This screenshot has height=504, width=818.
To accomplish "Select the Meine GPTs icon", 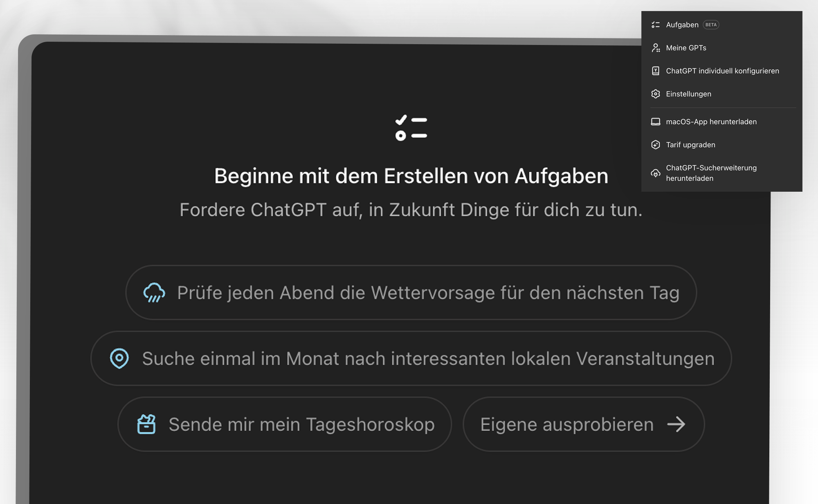I will point(656,47).
